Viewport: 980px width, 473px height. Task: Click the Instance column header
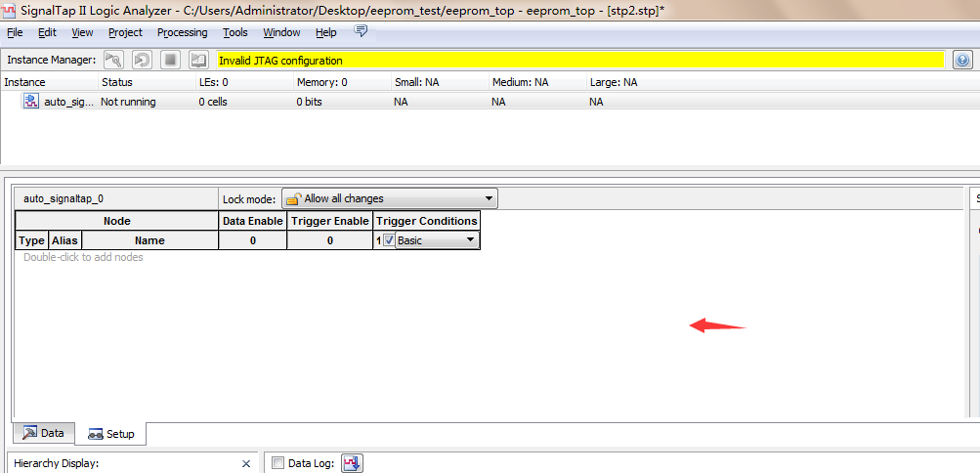pyautogui.click(x=50, y=82)
